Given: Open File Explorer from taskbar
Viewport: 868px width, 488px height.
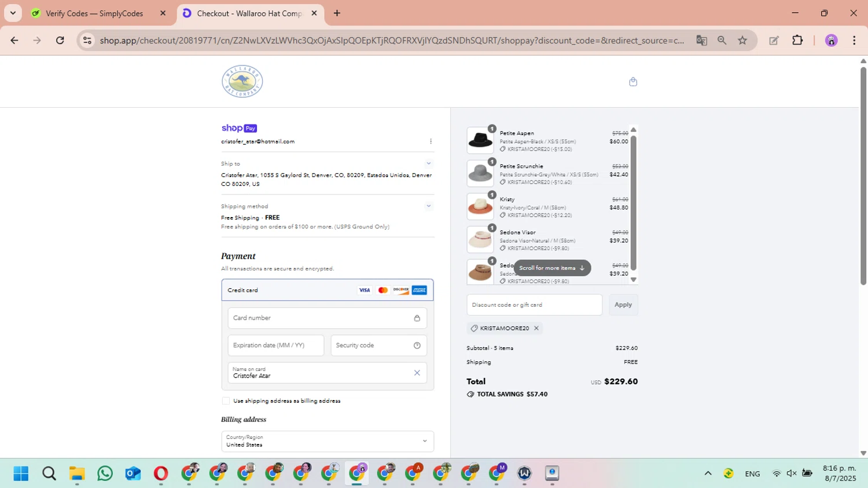Looking at the screenshot, I should (77, 474).
